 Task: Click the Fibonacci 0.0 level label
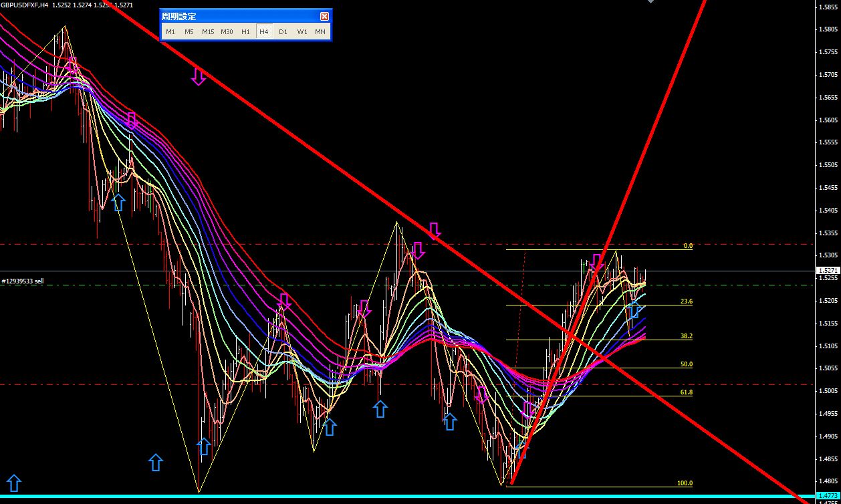click(x=688, y=246)
